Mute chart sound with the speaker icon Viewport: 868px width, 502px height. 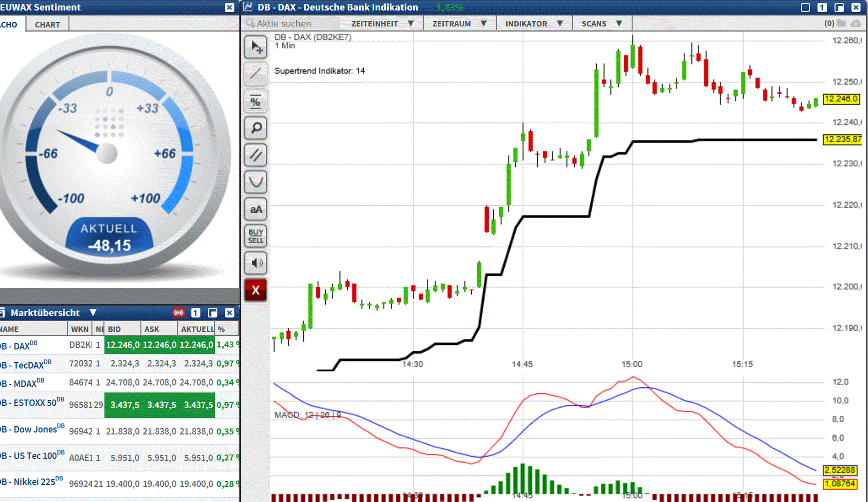coord(255,263)
